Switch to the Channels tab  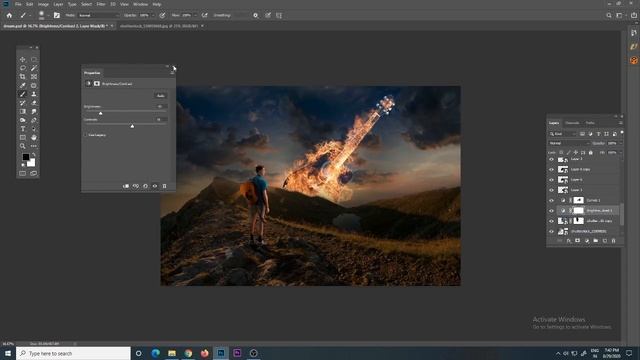tap(572, 123)
